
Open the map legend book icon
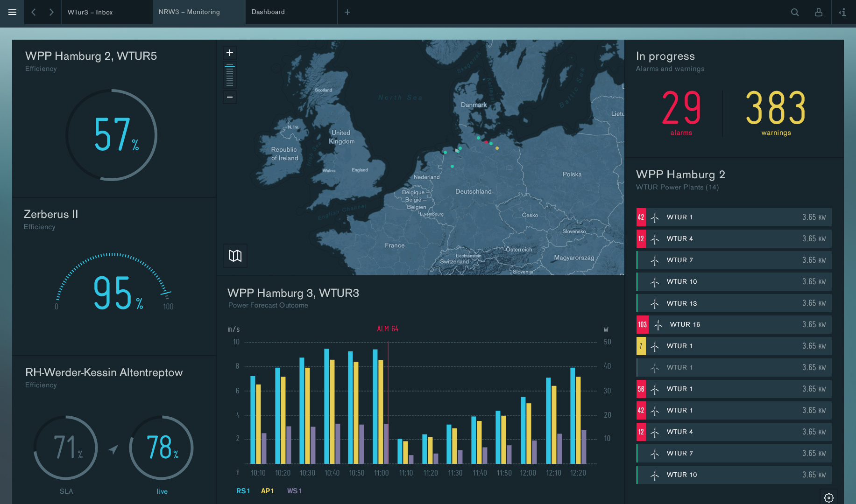pos(235,255)
